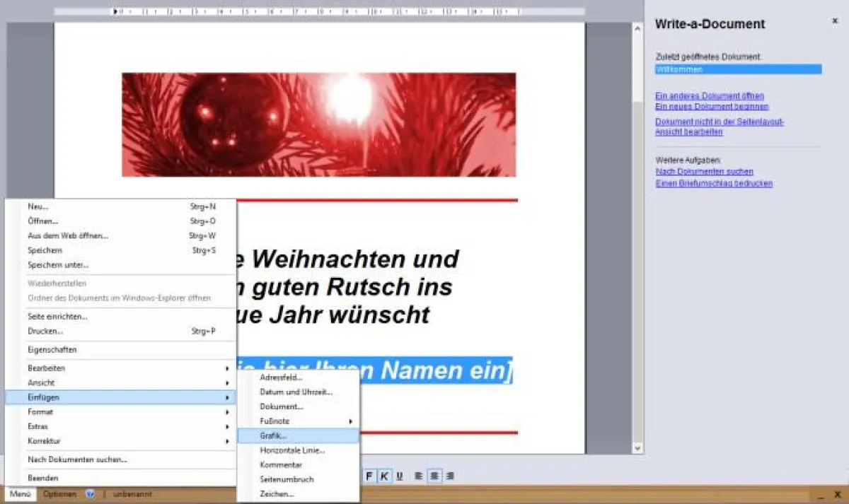Apply left text alignment
Image resolution: width=849 pixels, height=504 pixels.
418,476
